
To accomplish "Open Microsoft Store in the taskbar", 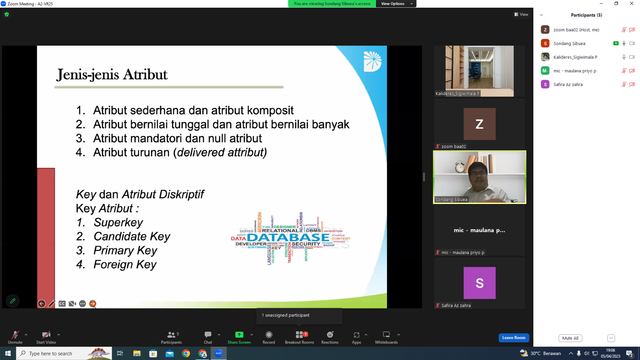I will pos(153,353).
